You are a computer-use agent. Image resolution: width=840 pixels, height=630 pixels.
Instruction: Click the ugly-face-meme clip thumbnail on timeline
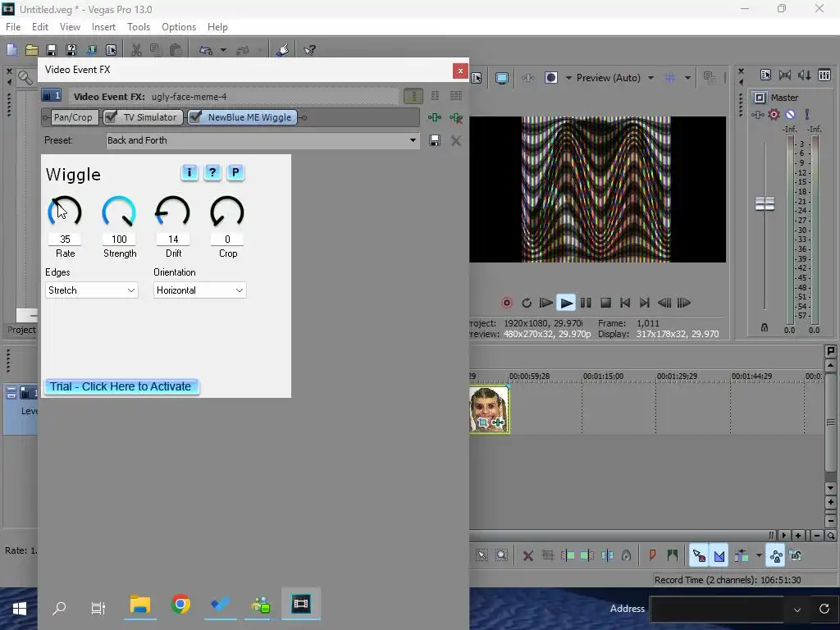pos(489,410)
